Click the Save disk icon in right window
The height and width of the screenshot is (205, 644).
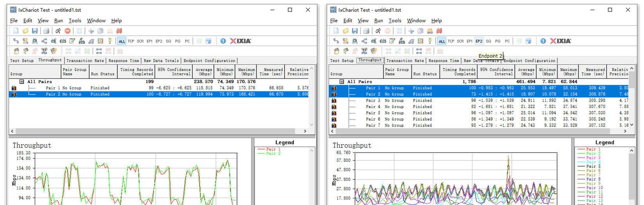pos(355,31)
